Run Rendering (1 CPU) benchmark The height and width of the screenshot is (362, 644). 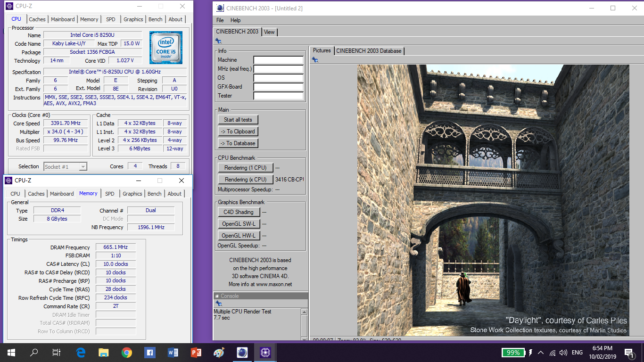pos(246,168)
